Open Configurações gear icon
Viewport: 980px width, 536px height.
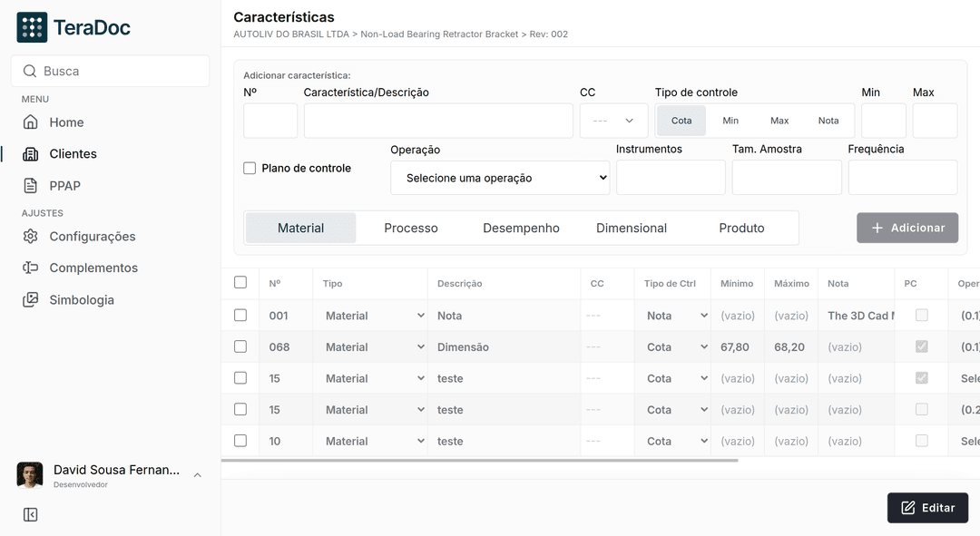tap(31, 237)
